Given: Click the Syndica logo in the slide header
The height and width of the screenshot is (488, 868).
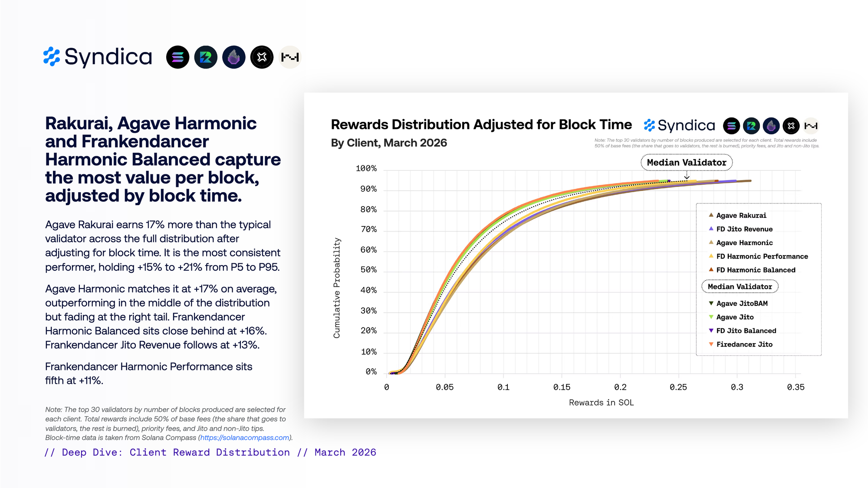Looking at the screenshot, I should tap(98, 57).
